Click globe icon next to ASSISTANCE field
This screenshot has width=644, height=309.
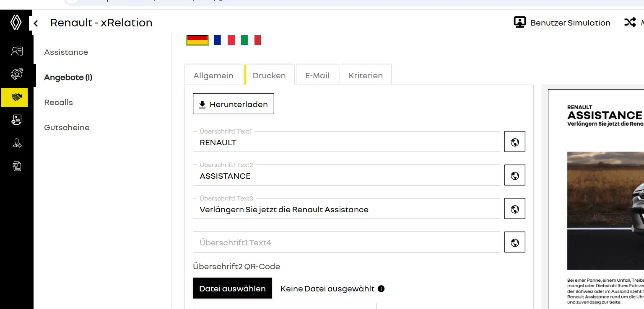(x=515, y=175)
